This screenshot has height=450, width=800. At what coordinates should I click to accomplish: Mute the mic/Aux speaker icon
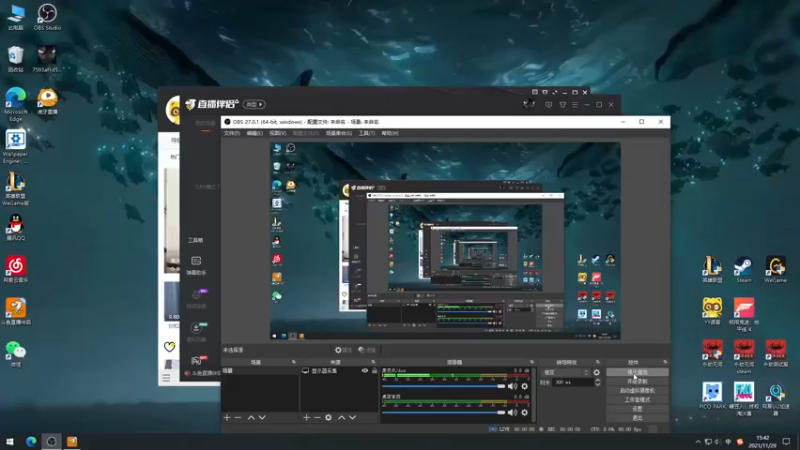click(x=512, y=386)
